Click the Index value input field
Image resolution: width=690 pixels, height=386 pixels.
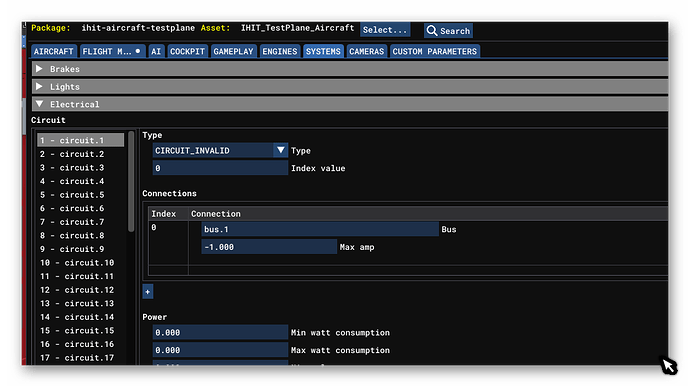point(220,168)
